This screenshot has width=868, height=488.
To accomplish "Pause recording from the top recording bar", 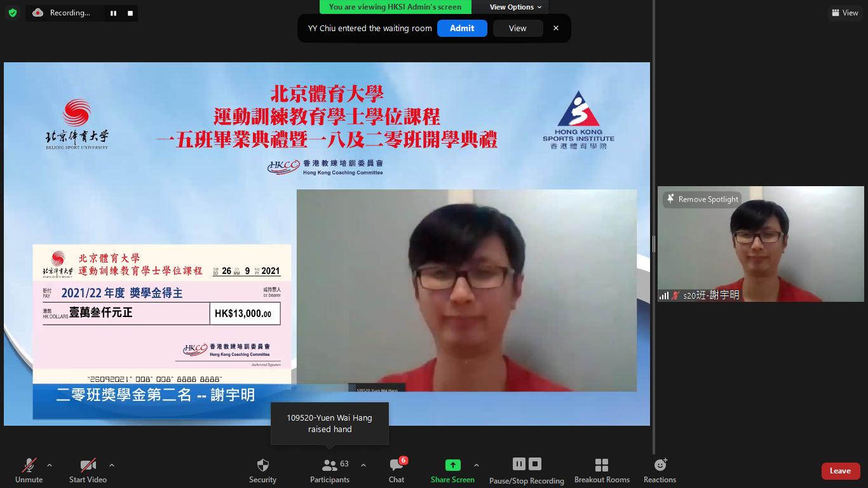I will tap(113, 13).
